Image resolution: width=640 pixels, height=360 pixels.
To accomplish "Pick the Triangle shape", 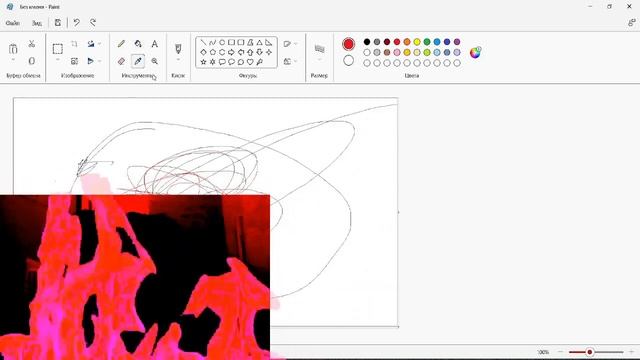I will point(260,42).
